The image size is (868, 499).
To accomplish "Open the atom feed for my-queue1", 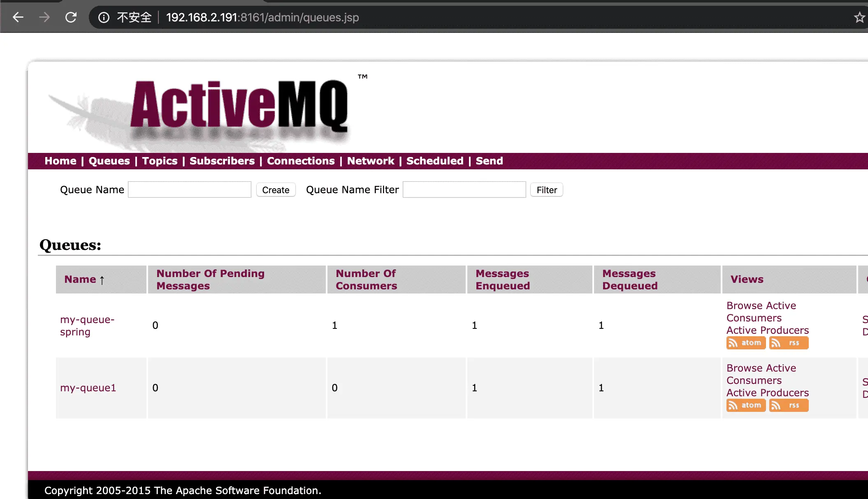I will [745, 405].
